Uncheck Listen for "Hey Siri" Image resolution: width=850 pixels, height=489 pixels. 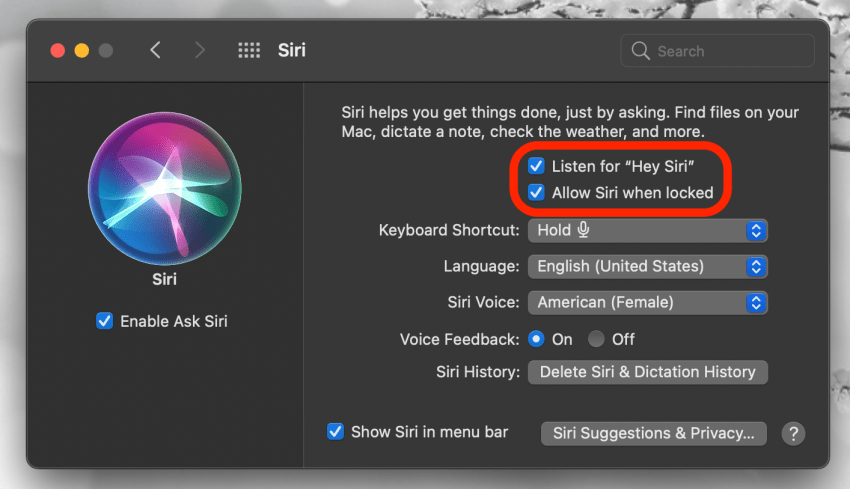[537, 166]
